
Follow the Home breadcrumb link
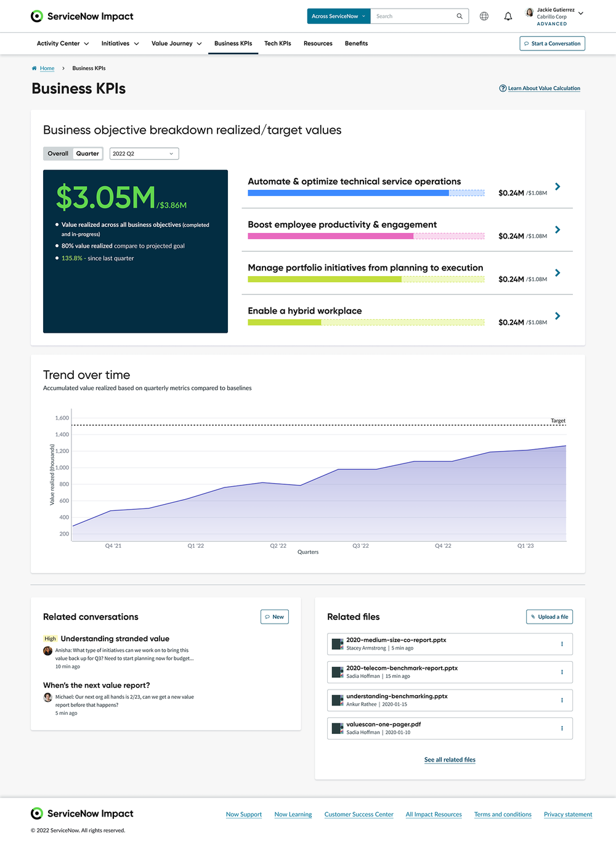point(47,68)
